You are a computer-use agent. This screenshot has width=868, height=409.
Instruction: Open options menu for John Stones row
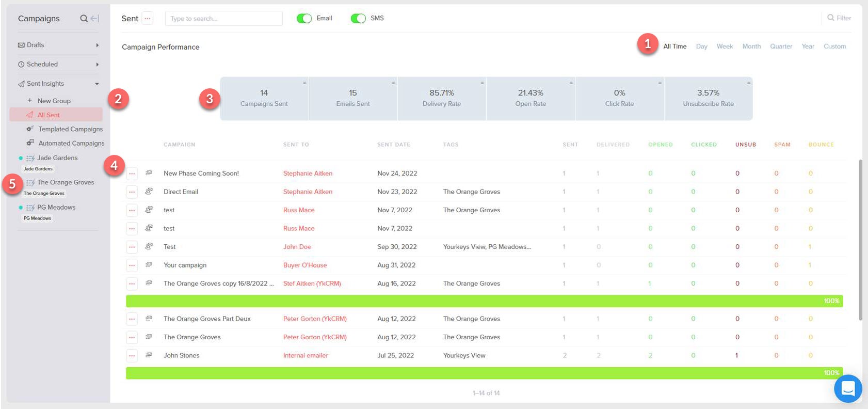coord(132,356)
